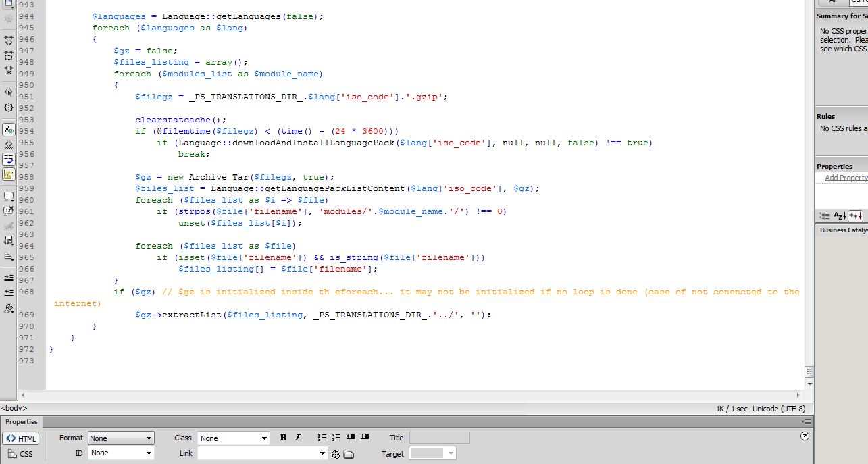The height and width of the screenshot is (464, 868).
Task: Click the Show Code Navigator icon
Action: coord(9,20)
